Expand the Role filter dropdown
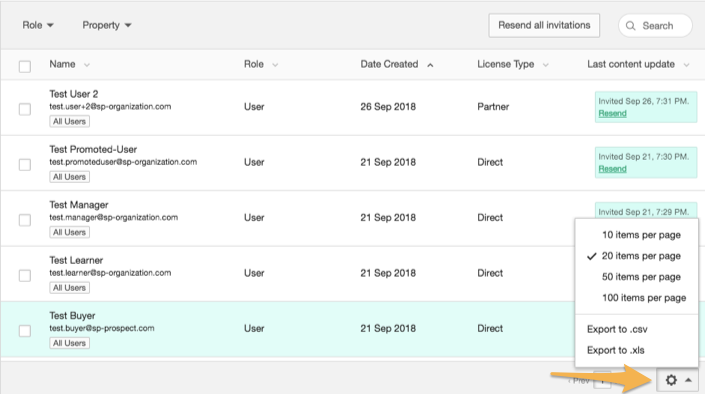The width and height of the screenshot is (705, 394). (38, 25)
